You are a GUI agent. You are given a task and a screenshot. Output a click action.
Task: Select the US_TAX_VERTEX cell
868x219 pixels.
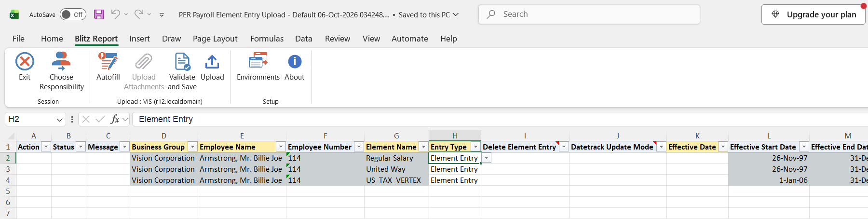click(396, 180)
